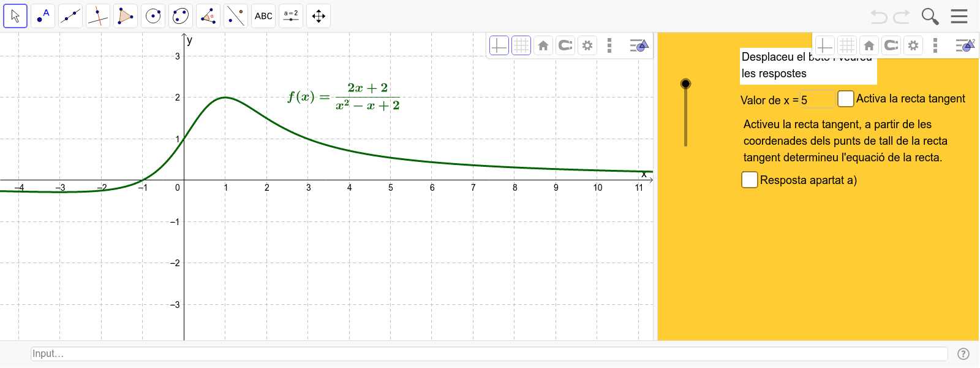The height and width of the screenshot is (368, 980).
Task: Open the input help question mark
Action: 963,354
